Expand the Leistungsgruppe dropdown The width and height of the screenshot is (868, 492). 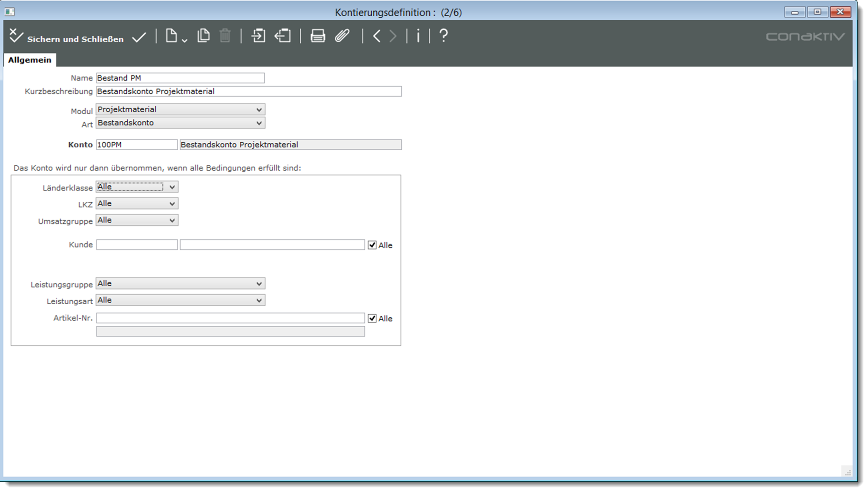point(180,284)
